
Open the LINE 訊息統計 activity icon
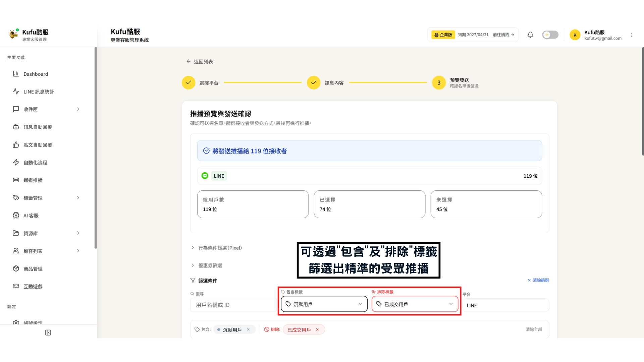coord(16,92)
